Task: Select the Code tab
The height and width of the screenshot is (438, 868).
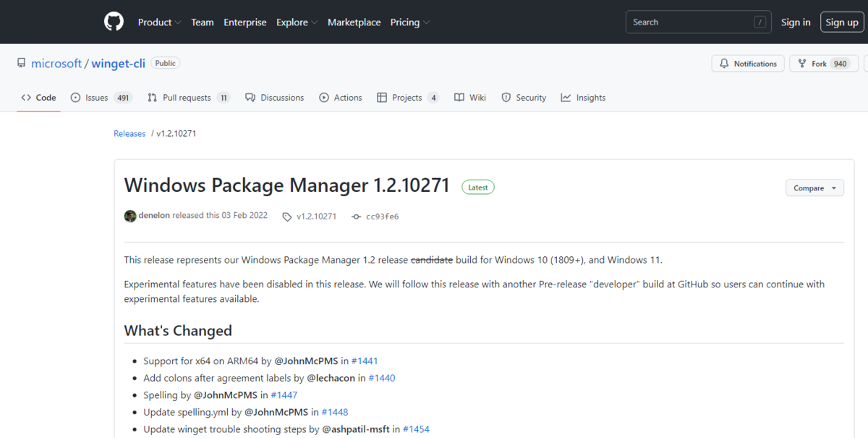Action: pyautogui.click(x=39, y=98)
